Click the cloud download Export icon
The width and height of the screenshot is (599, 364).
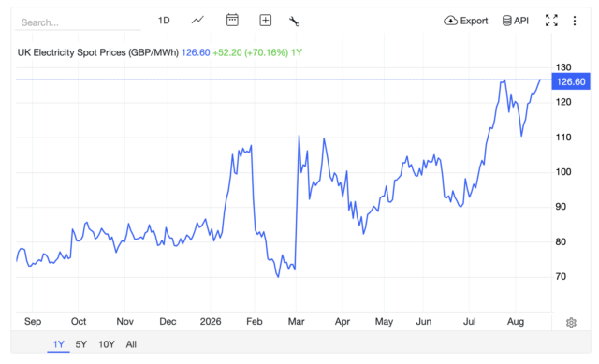450,21
